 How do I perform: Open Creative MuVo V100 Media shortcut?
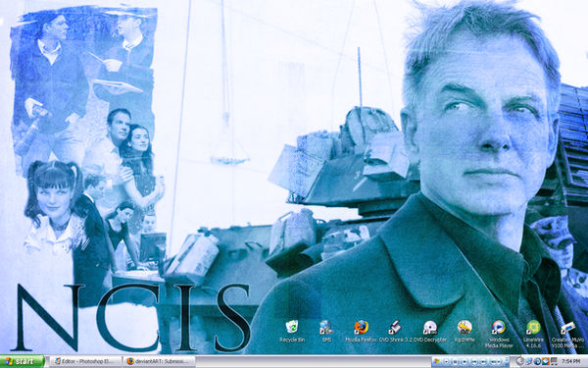567,334
